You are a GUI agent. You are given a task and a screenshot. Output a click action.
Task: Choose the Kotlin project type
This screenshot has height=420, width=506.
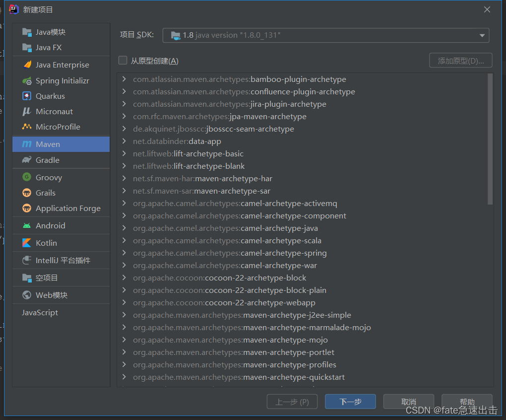point(61,243)
